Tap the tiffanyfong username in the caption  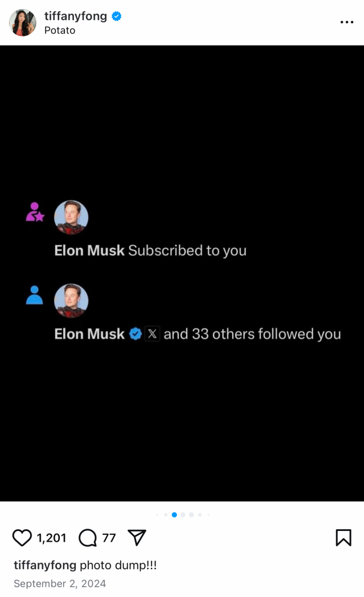tap(45, 565)
